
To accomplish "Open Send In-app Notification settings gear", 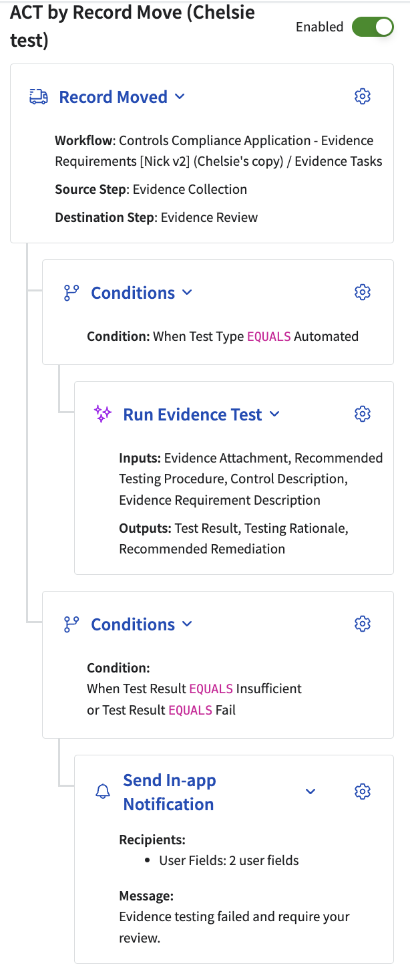I will pyautogui.click(x=362, y=791).
